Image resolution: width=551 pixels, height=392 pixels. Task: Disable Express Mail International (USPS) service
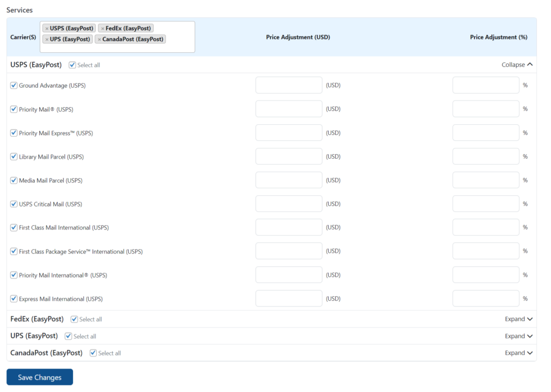13,299
